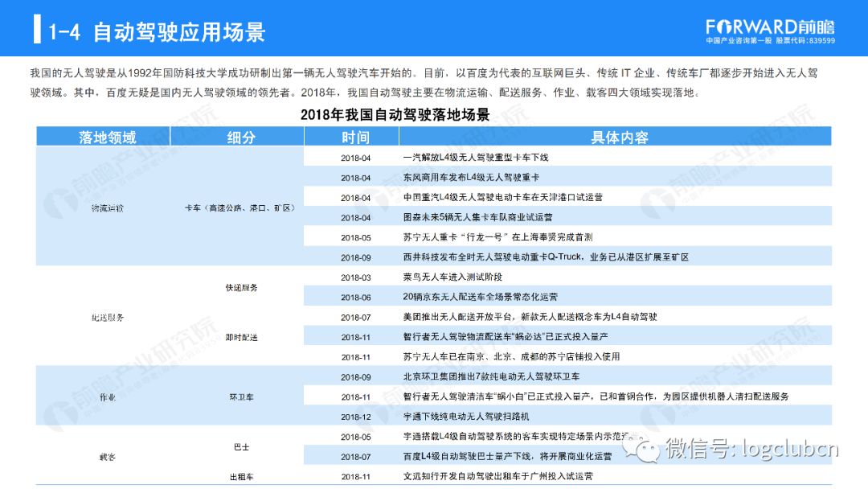
Task: Click "宇通下线纯电动无人驾驶扫路机" text
Action: point(466,417)
